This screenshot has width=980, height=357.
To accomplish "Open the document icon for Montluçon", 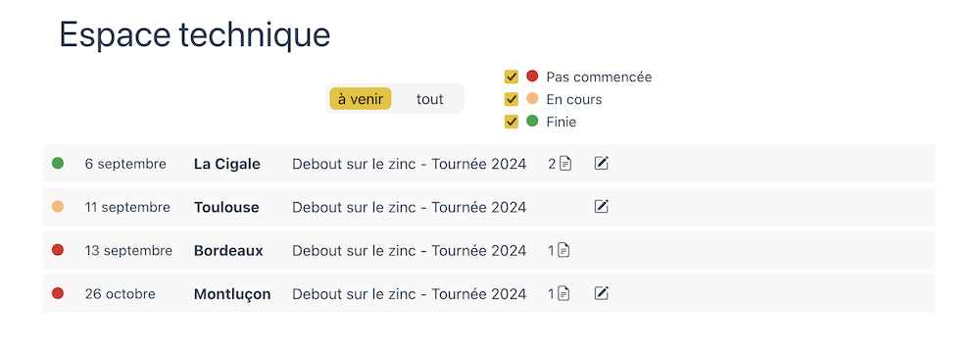I will click(563, 293).
